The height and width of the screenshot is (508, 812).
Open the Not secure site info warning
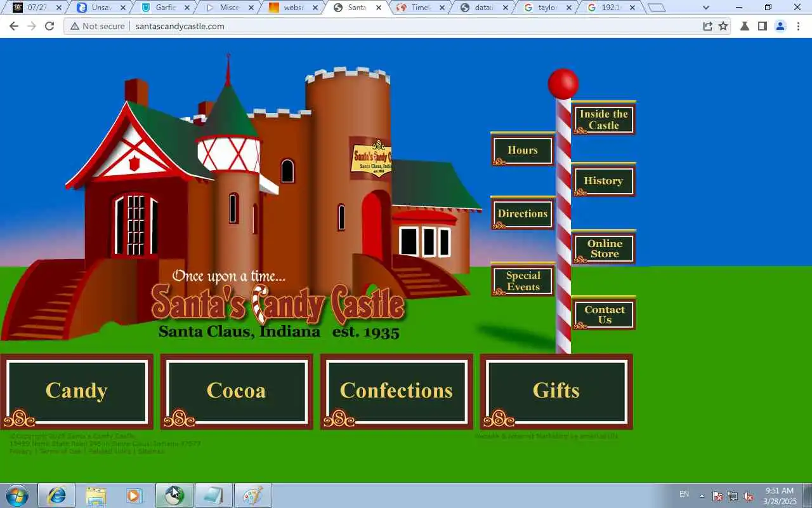tap(97, 26)
